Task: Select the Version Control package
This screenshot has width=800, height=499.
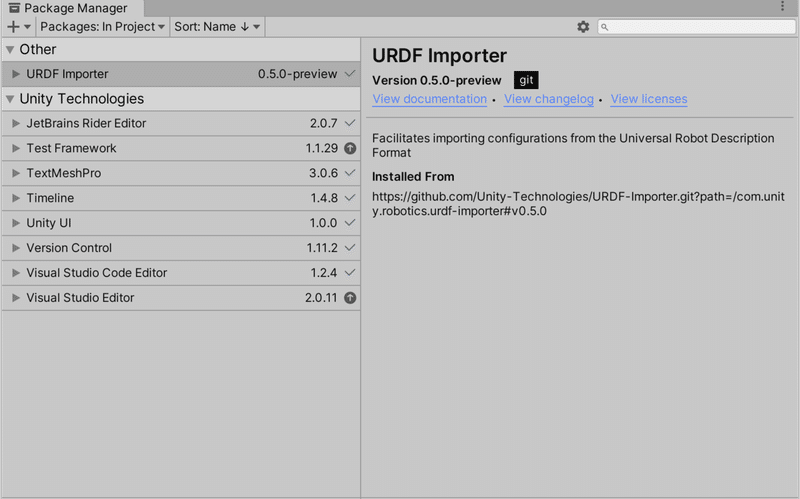Action: (181, 248)
